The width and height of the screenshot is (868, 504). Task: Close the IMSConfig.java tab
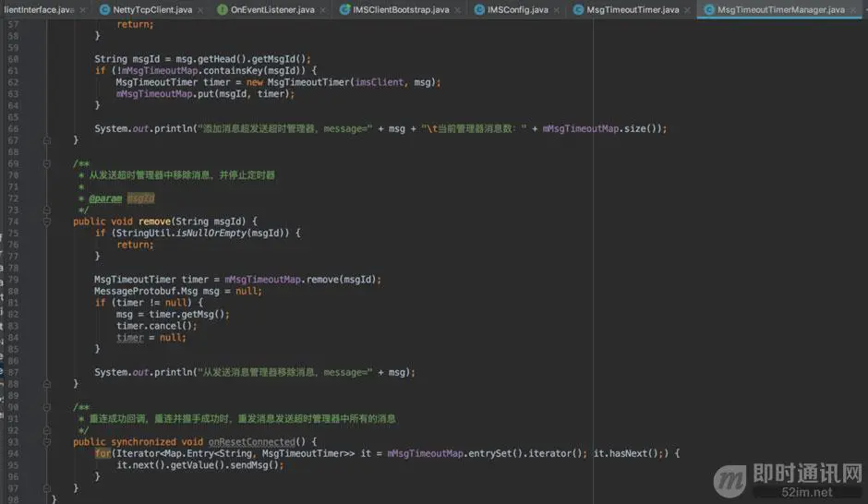coord(556,10)
